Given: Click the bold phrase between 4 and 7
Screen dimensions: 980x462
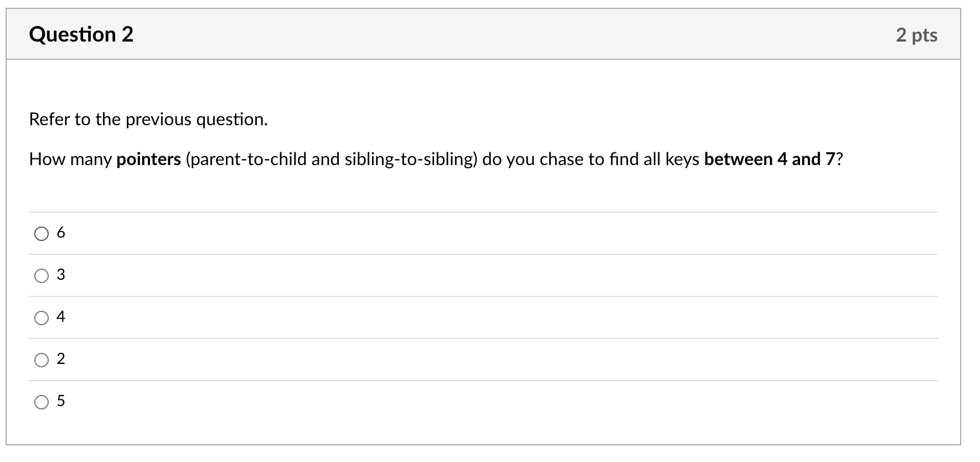Looking at the screenshot, I should tap(770, 160).
